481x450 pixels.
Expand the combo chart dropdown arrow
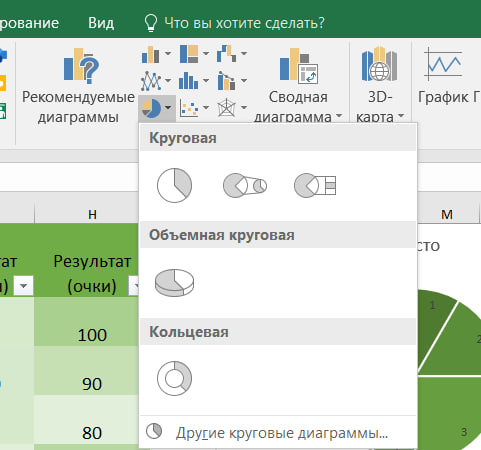tap(244, 80)
